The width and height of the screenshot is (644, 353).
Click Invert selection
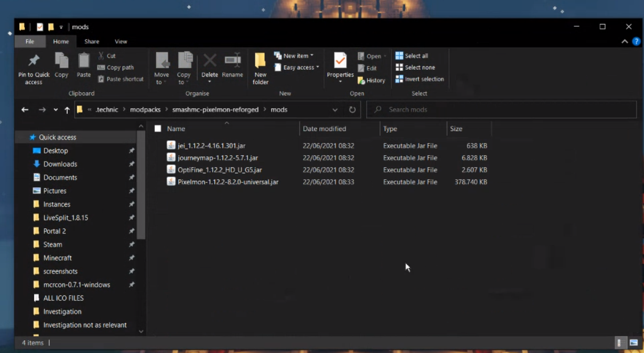[x=419, y=79]
